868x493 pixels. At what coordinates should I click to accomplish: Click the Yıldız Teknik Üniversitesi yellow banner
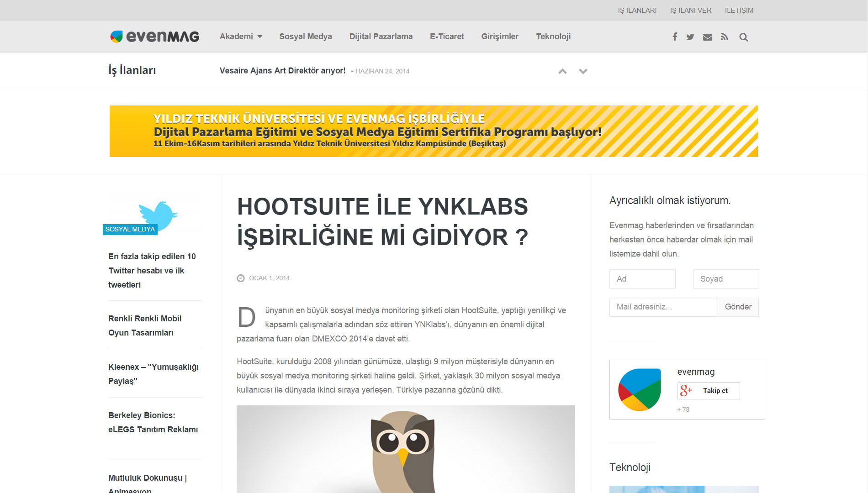pyautogui.click(x=434, y=131)
